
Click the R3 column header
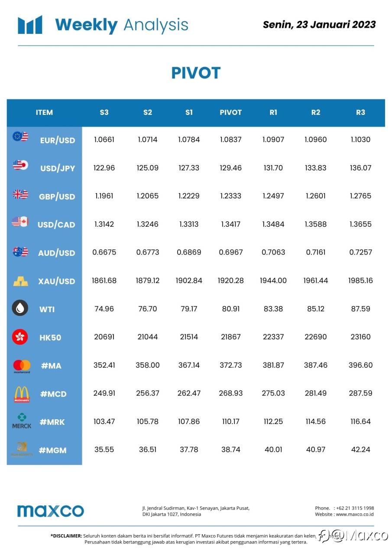[x=360, y=112]
